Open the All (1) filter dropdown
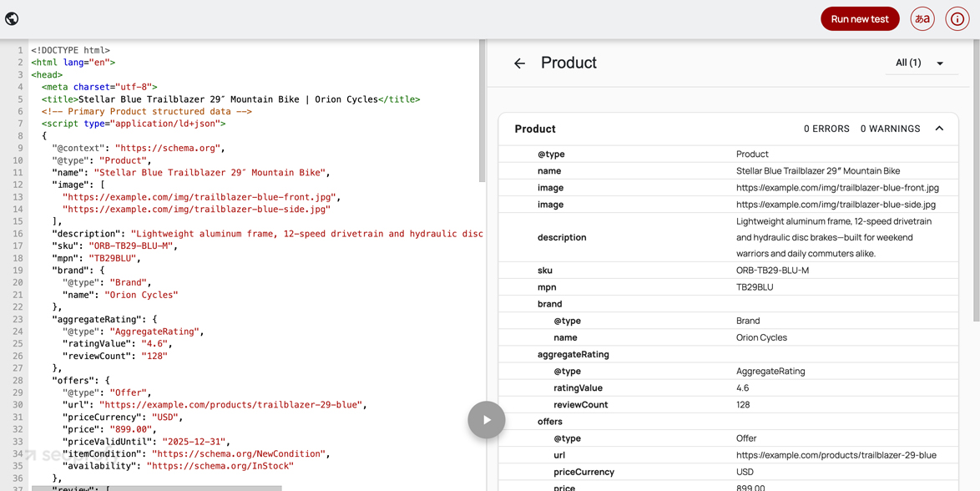The image size is (980, 491). 922,63
